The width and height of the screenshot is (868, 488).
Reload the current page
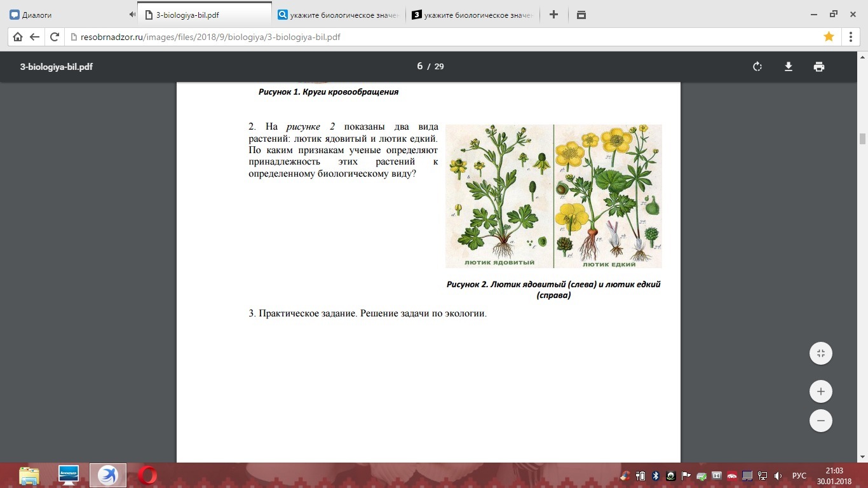click(x=55, y=37)
